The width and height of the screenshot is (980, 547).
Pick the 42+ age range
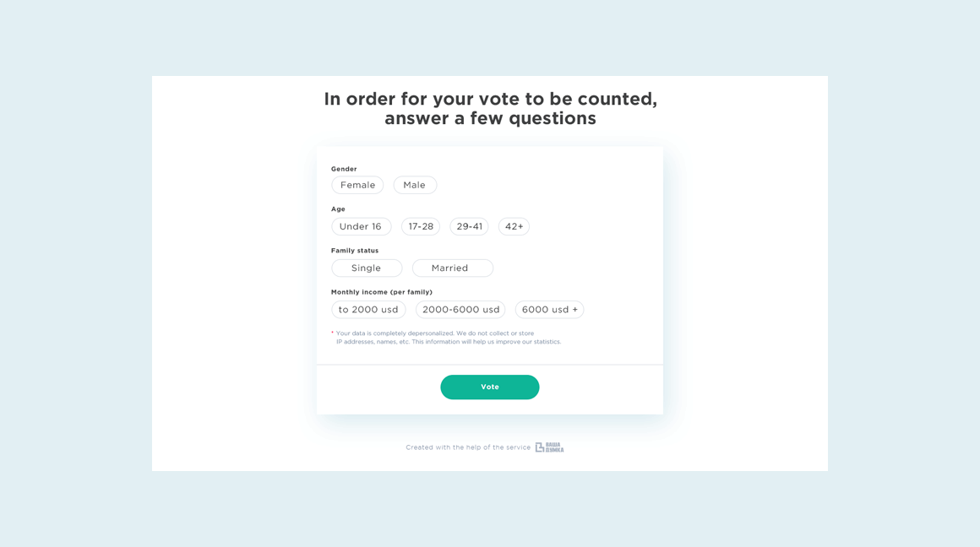click(514, 226)
